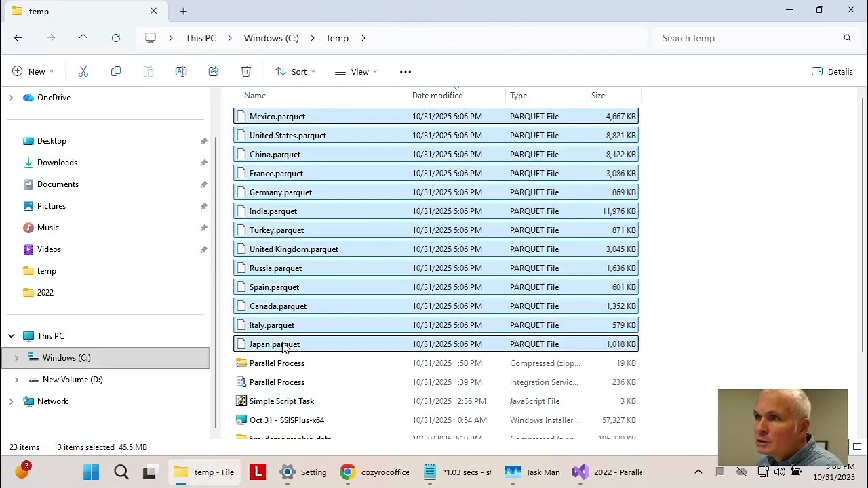
Task: Click Windows (C:) in address bar
Action: tap(271, 38)
